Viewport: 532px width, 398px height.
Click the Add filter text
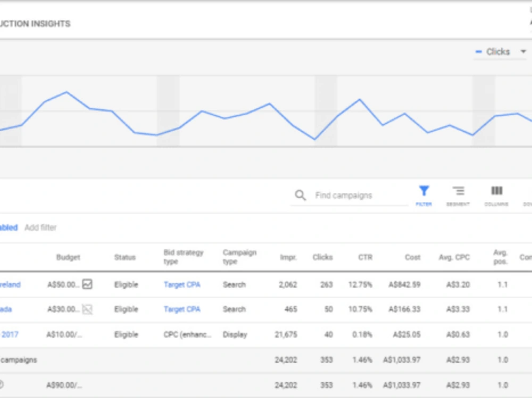tap(40, 227)
